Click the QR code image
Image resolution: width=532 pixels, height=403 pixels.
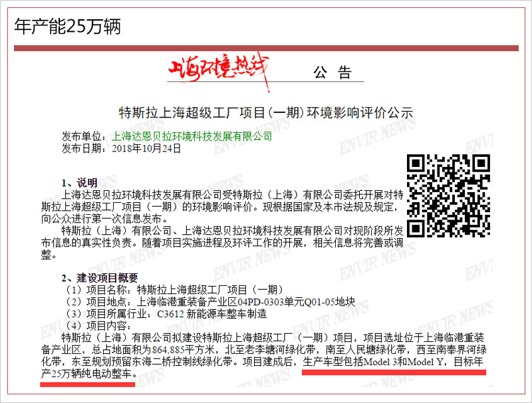point(448,196)
